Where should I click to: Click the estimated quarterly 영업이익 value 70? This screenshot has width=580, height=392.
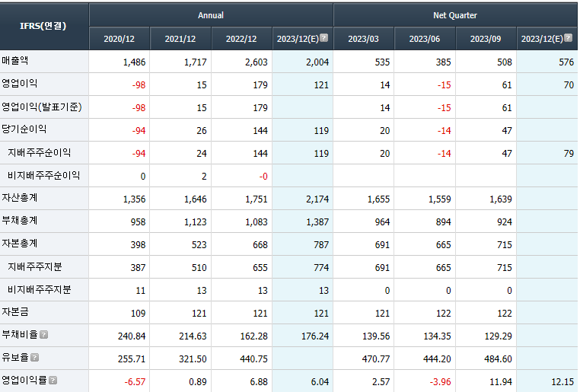[x=569, y=85]
